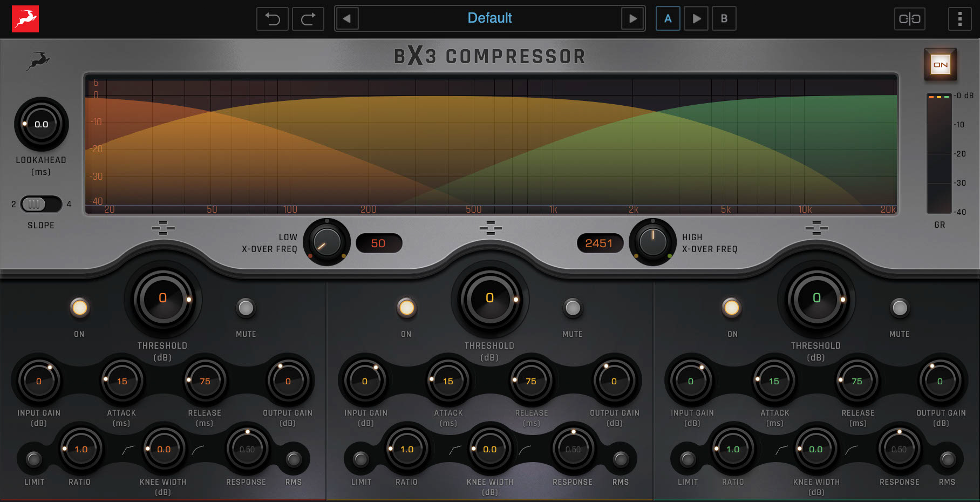Click the BX3 COMPRESSOR title
Viewport: 980px width, 502px height.
[x=490, y=56]
